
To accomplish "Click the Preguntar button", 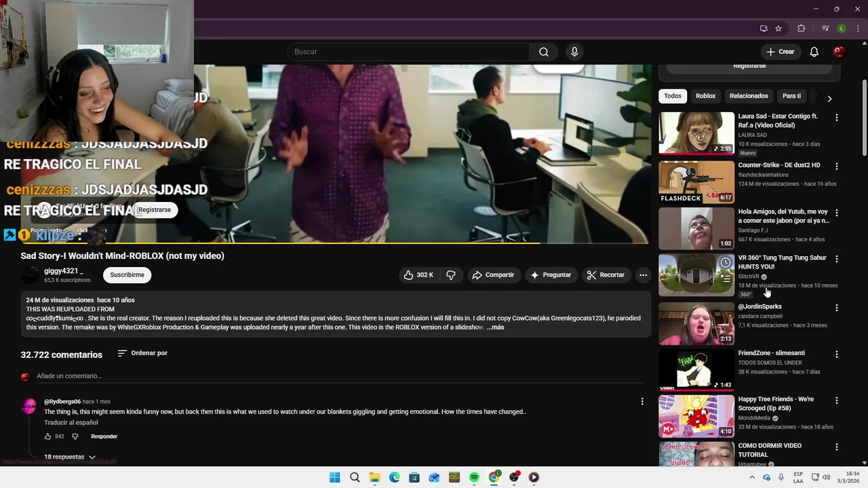I will click(x=551, y=275).
